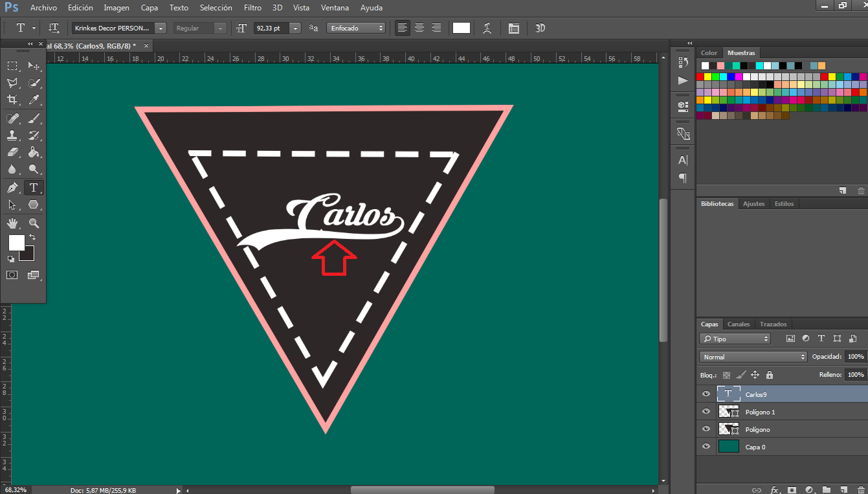Select the Crop tool
Screen dimensions: 868x494
point(12,100)
